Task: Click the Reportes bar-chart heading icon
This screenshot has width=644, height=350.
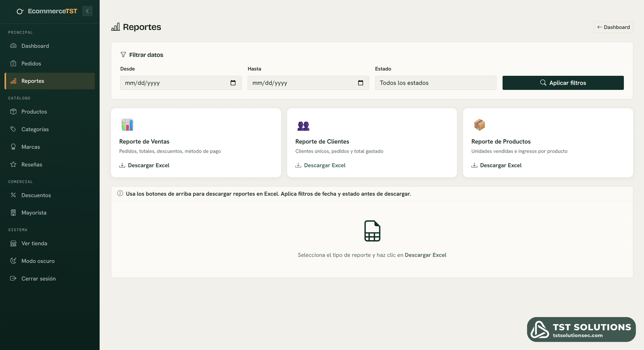Action: (x=116, y=27)
